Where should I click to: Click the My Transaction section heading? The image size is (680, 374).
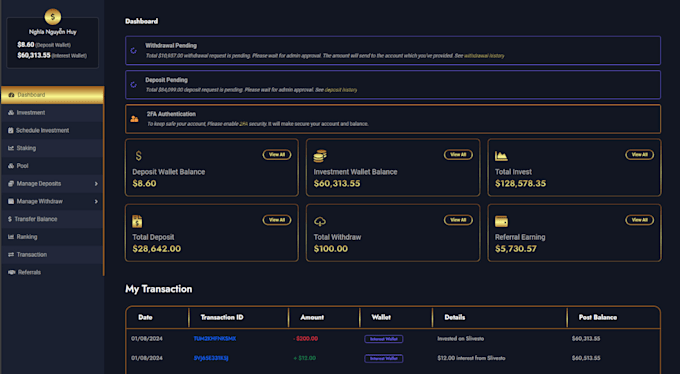159,289
